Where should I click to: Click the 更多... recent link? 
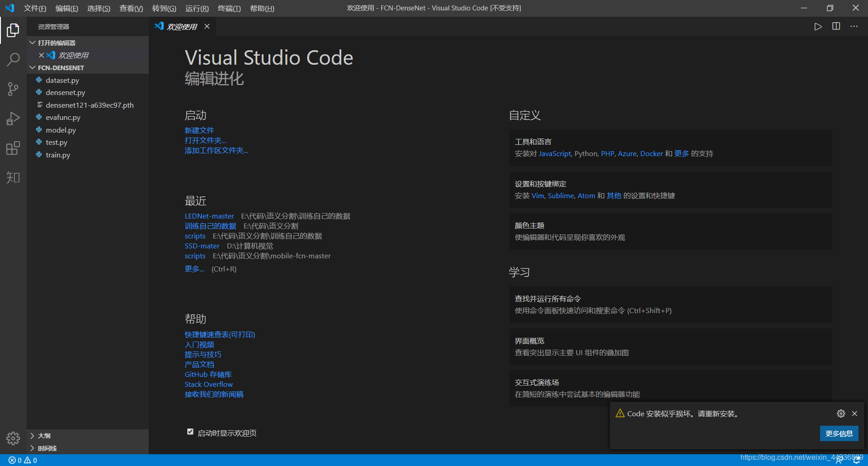tap(194, 269)
